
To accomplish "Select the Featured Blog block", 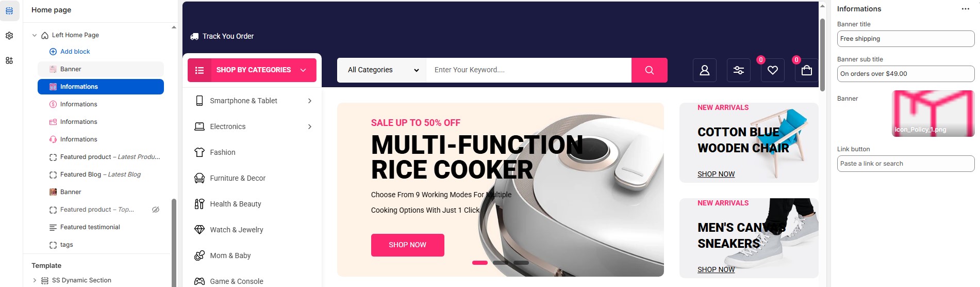I will pos(101,174).
